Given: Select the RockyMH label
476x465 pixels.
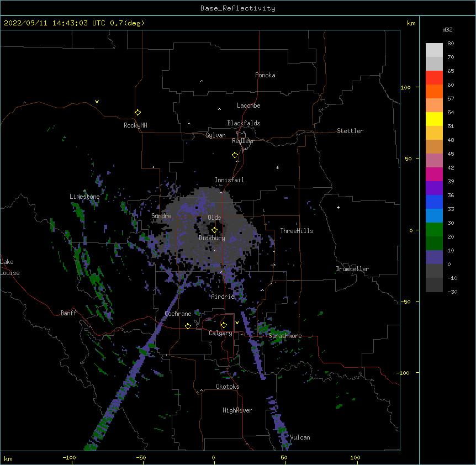Looking at the screenshot, I should (x=135, y=125).
